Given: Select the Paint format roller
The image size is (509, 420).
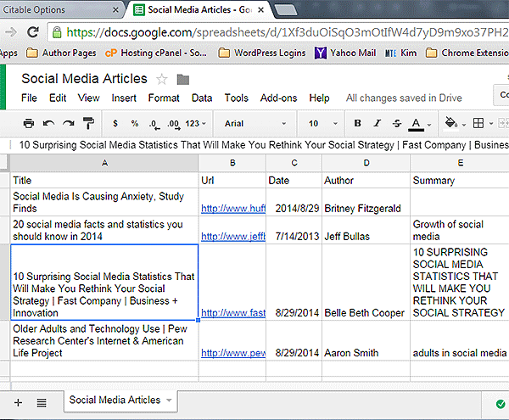Looking at the screenshot, I should (x=89, y=124).
